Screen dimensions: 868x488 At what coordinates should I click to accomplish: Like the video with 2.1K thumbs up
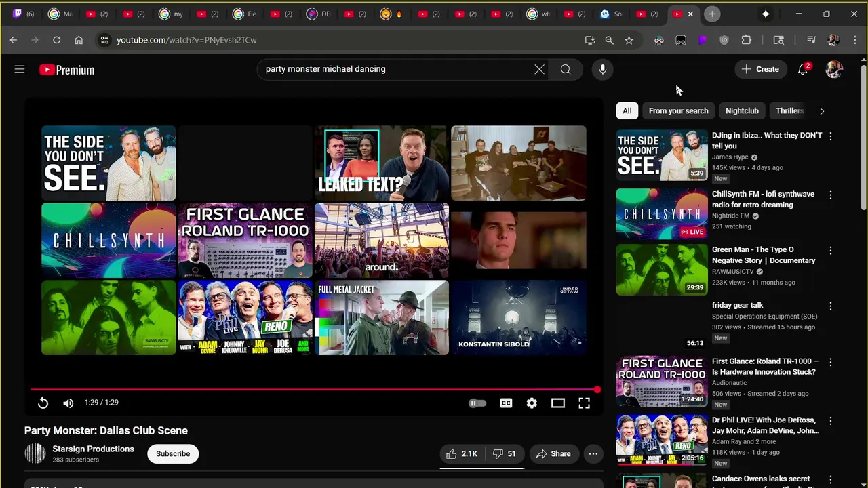[x=462, y=453]
